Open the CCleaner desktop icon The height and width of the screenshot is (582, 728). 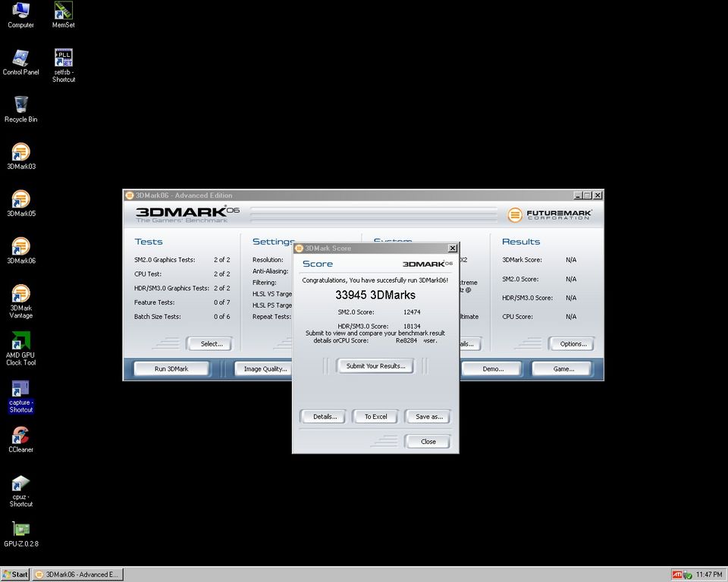[21, 440]
